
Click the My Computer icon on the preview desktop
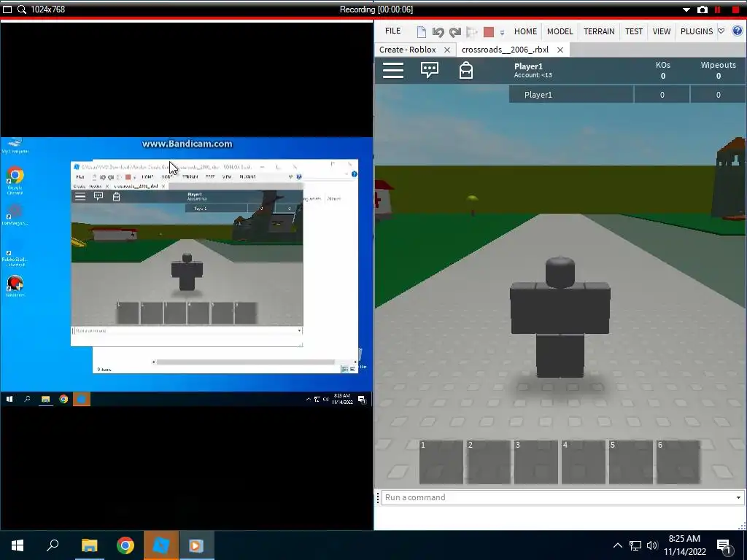point(15,146)
